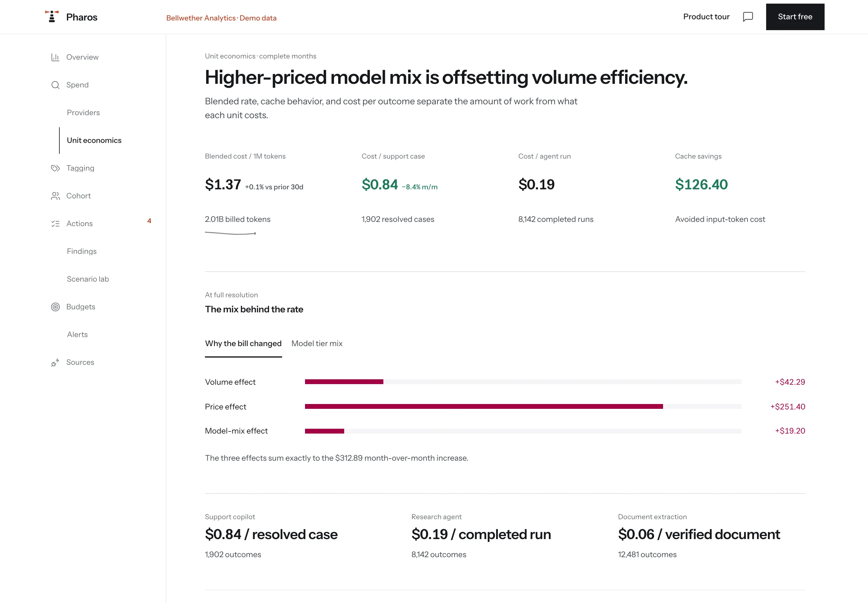Click the $1.37 blended cost value
868x603 pixels.
pyautogui.click(x=223, y=185)
